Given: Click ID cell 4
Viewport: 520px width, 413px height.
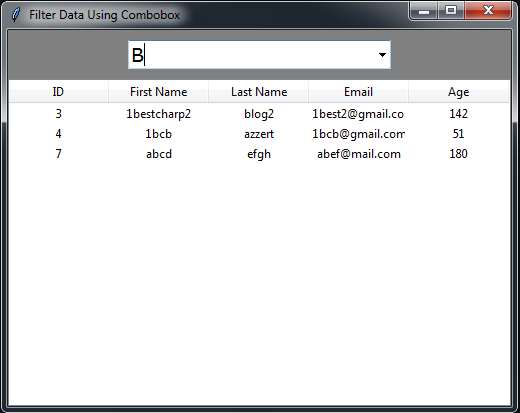Looking at the screenshot, I should [58, 134].
